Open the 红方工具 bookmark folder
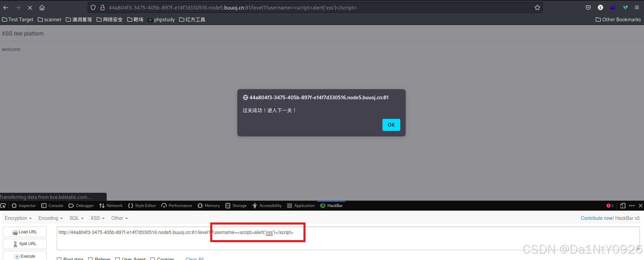The width and height of the screenshot is (644, 260). point(192,20)
